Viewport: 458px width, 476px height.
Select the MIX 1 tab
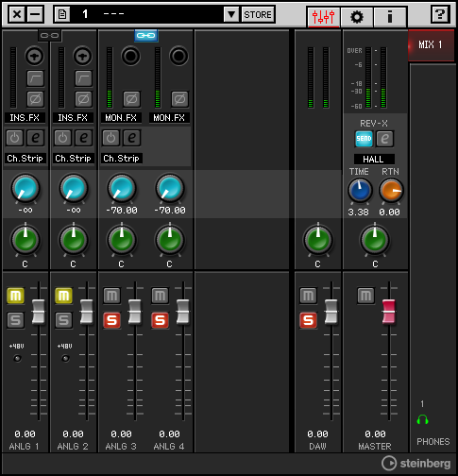point(431,45)
